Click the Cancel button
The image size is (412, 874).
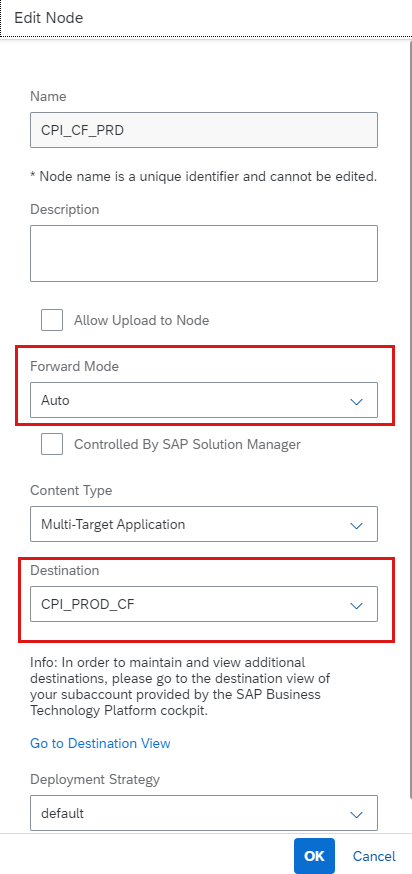[x=374, y=856]
